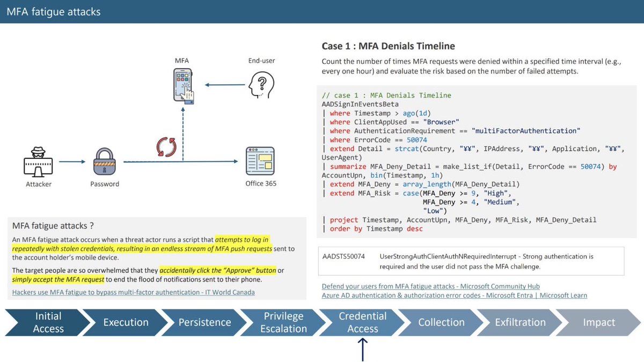The image size is (644, 362).
Task: Click the Password padlock icon
Action: pos(105,161)
